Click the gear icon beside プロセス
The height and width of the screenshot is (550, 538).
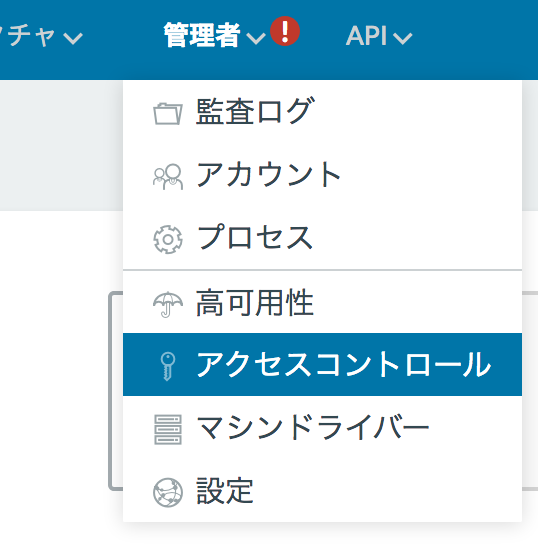(x=168, y=239)
